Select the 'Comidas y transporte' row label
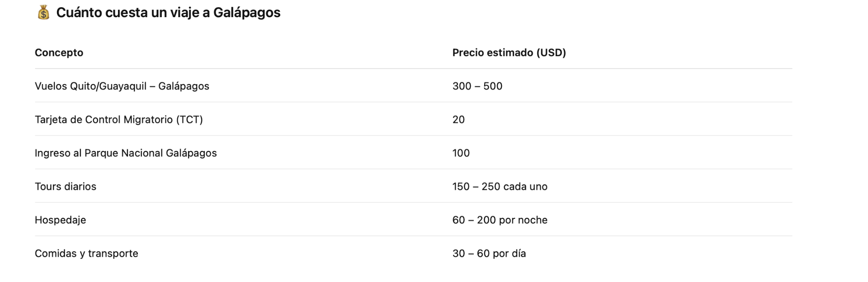868x282 pixels. click(x=86, y=253)
